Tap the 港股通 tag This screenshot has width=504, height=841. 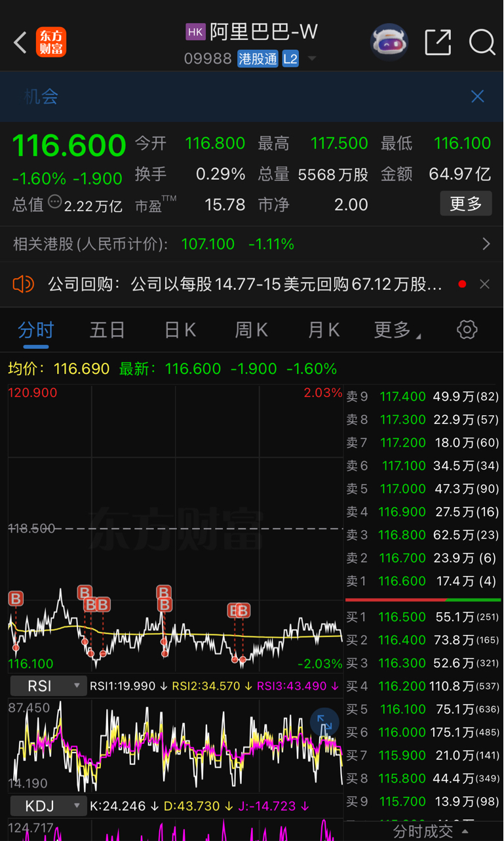point(258,58)
